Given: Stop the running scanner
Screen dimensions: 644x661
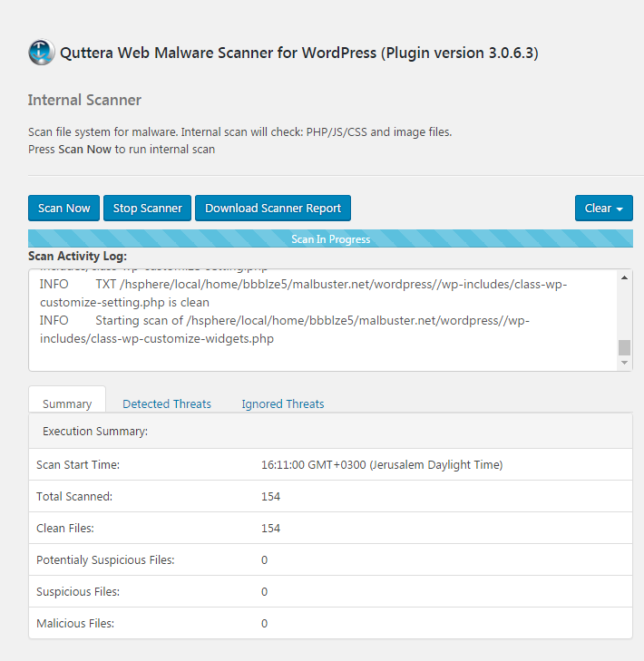Looking at the screenshot, I should tap(147, 209).
